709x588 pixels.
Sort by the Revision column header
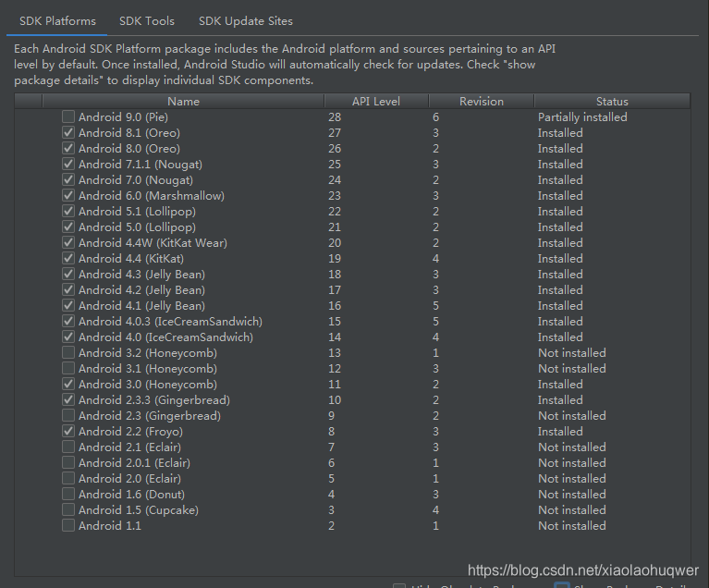[481, 102]
